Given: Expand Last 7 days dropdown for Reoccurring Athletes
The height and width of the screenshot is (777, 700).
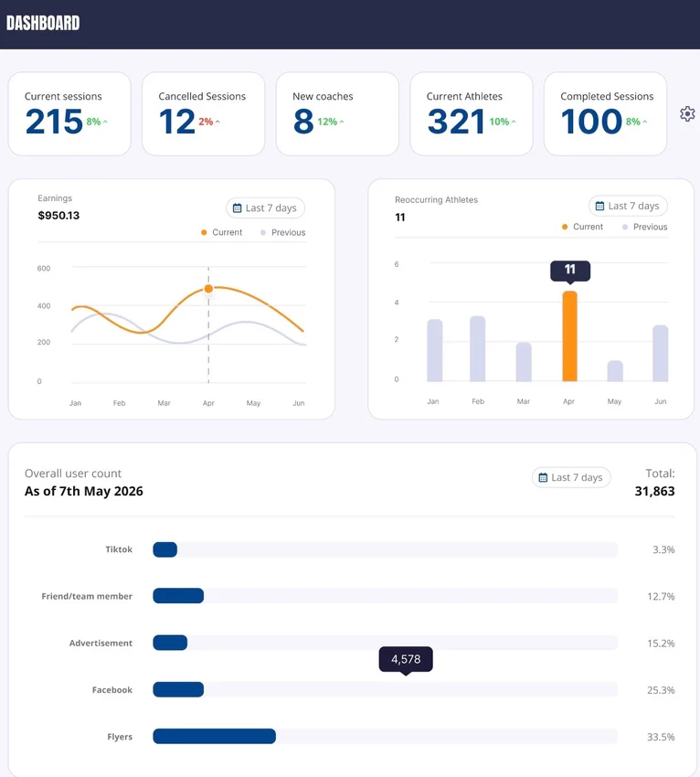Looking at the screenshot, I should [629, 206].
